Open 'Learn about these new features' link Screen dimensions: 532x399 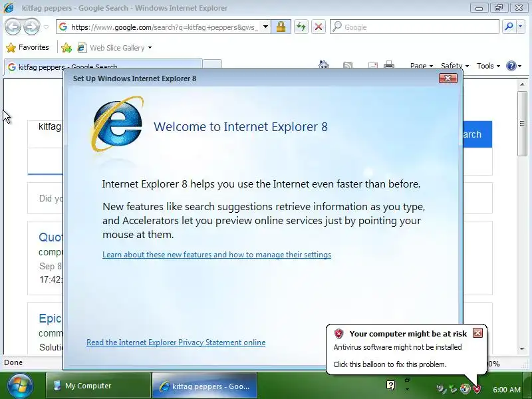click(x=217, y=255)
